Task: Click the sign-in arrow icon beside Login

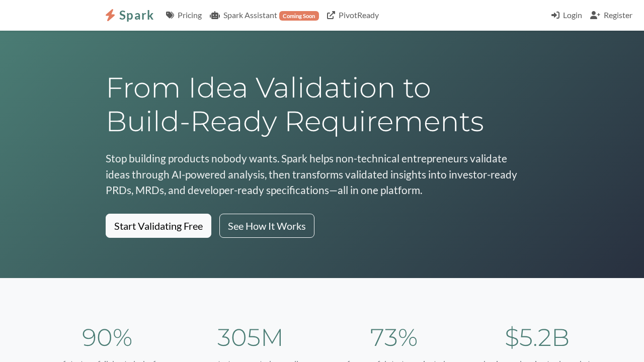Action: 555,15
